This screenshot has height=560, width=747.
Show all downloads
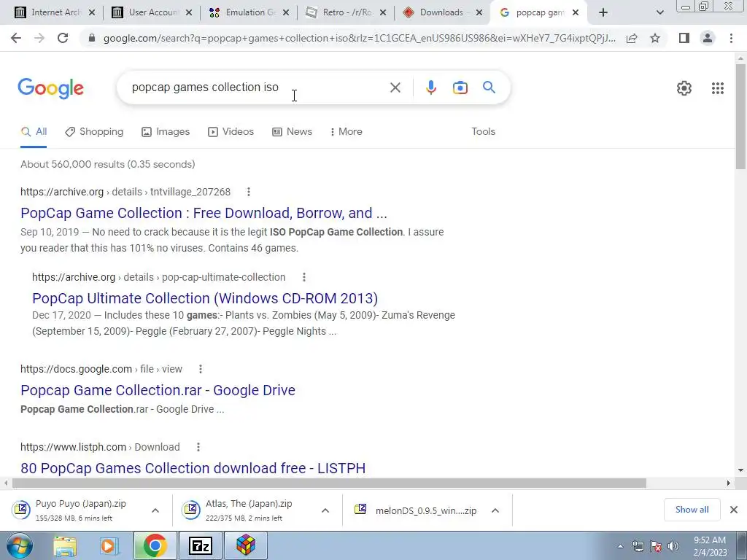[x=692, y=510]
